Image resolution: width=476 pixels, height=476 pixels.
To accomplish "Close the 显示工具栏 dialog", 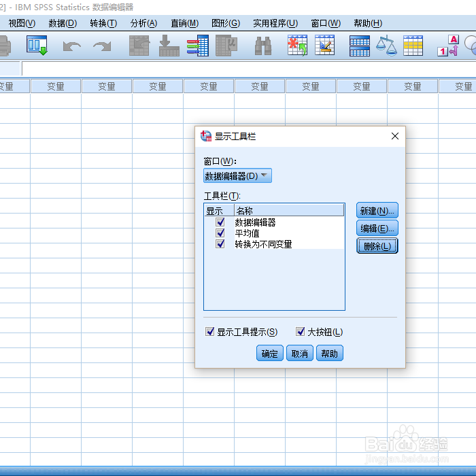I will point(395,136).
